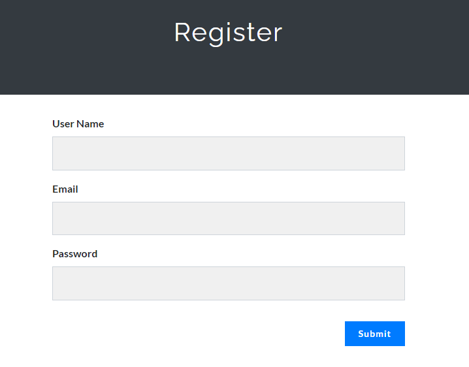Image resolution: width=469 pixels, height=367 pixels.
Task: Click the Email label text
Action: [65, 189]
